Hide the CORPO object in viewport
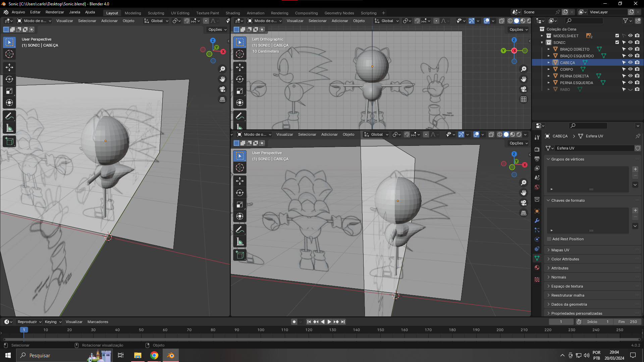The image size is (644, 362). tap(630, 69)
